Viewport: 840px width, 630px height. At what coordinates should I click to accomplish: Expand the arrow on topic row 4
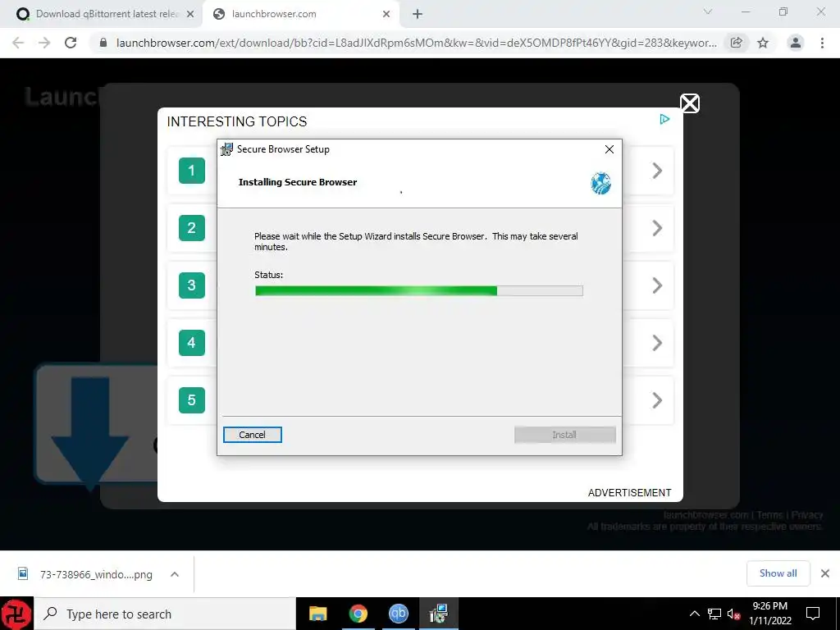657,343
